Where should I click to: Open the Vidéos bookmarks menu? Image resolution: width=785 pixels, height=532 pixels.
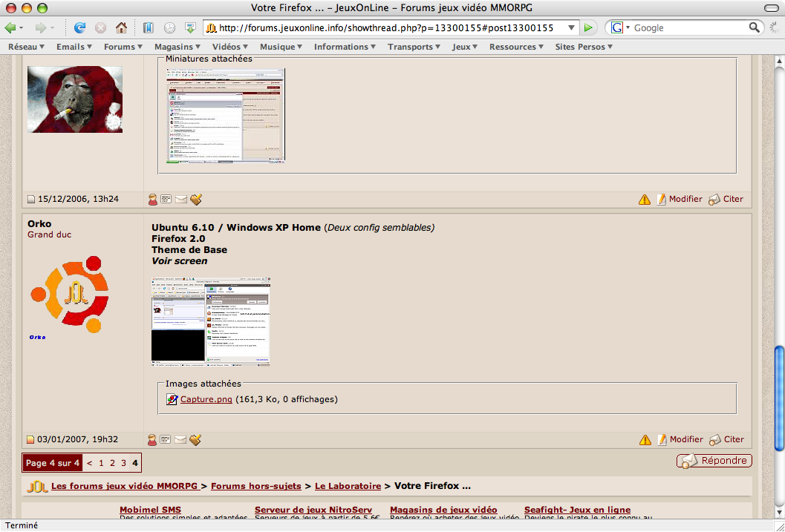[x=230, y=47]
